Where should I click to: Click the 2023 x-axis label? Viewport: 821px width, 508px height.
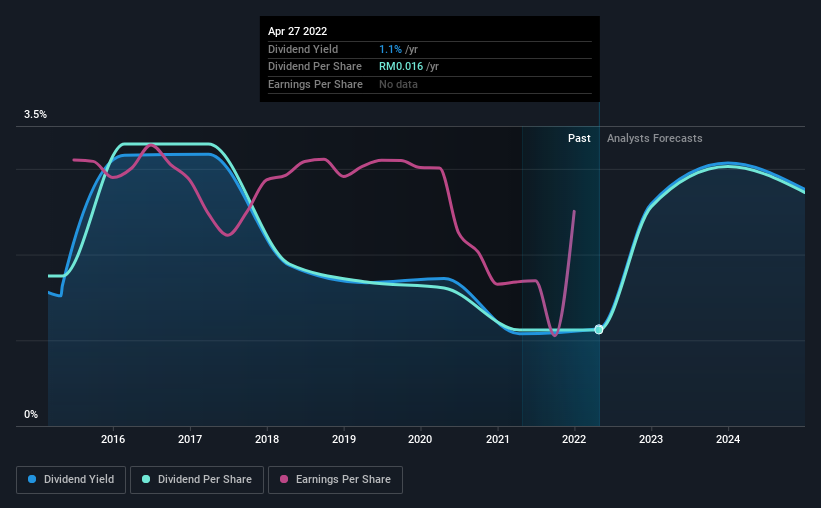pyautogui.click(x=651, y=439)
